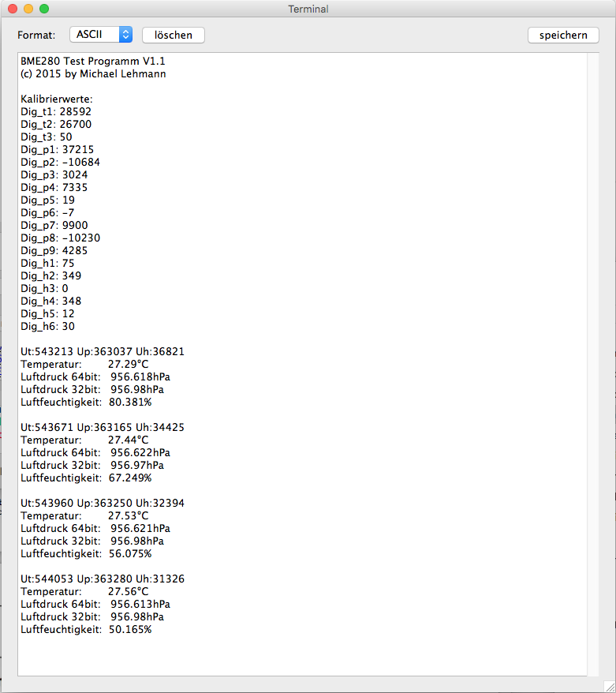Click the 'Kalibrierwerte:' heading line

[57, 99]
